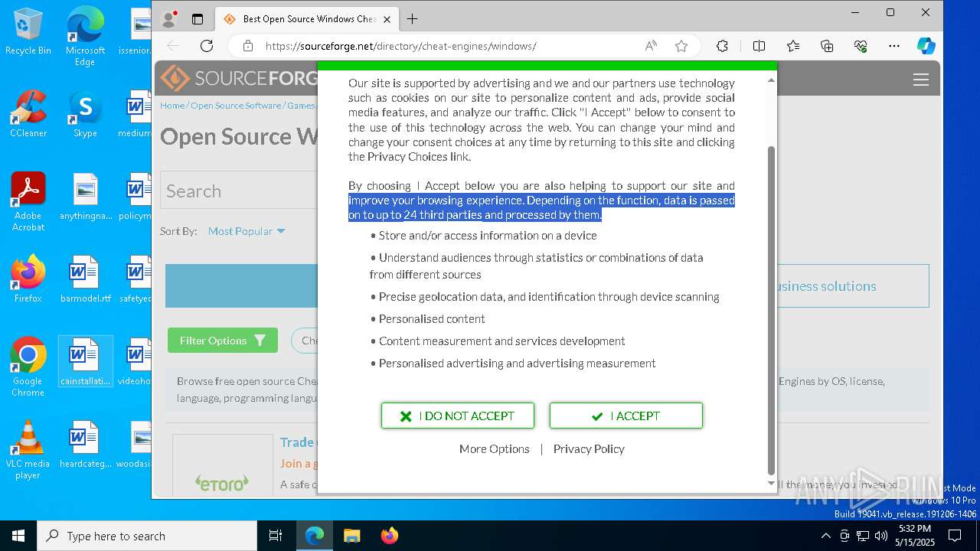Open the Privacy Policy link
Viewport: 980px width, 551px height.
(589, 449)
